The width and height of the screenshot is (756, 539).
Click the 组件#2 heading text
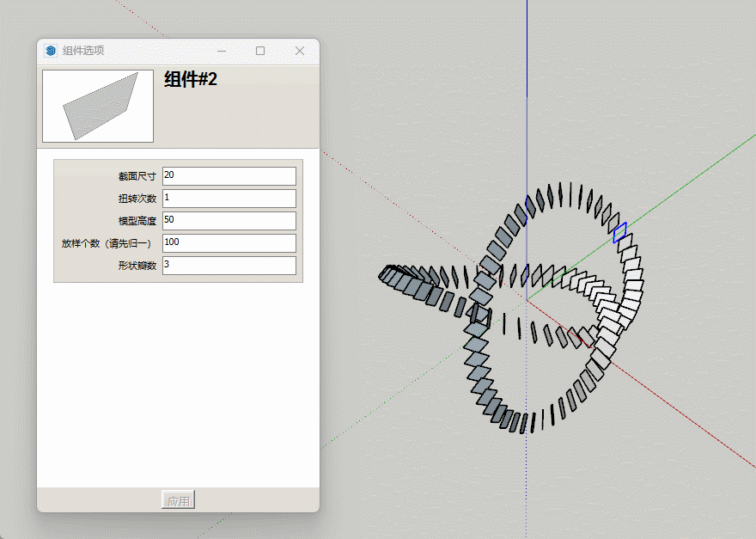(191, 79)
